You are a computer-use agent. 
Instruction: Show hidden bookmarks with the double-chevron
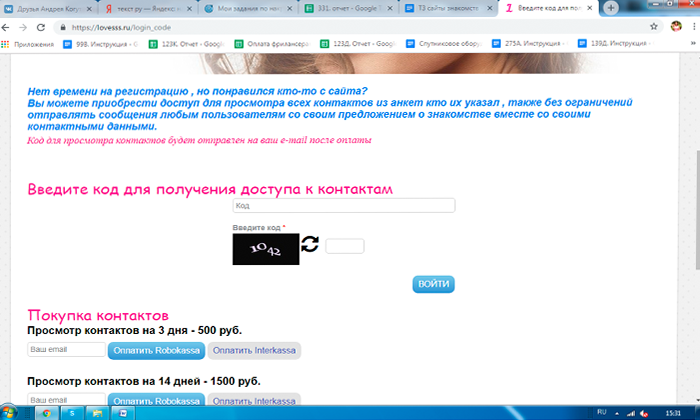(693, 43)
